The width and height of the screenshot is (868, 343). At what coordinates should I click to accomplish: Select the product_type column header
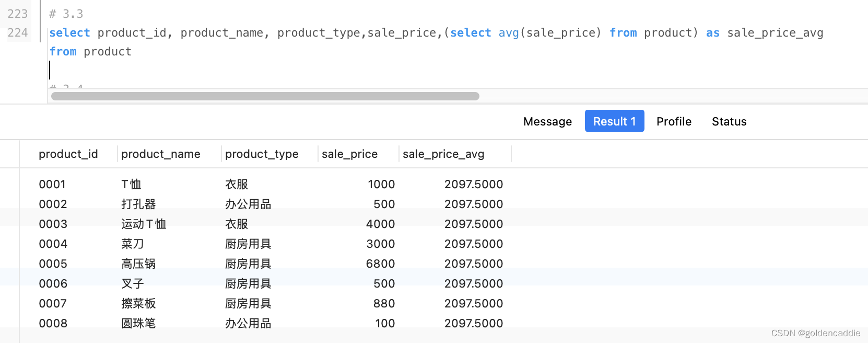click(x=262, y=154)
